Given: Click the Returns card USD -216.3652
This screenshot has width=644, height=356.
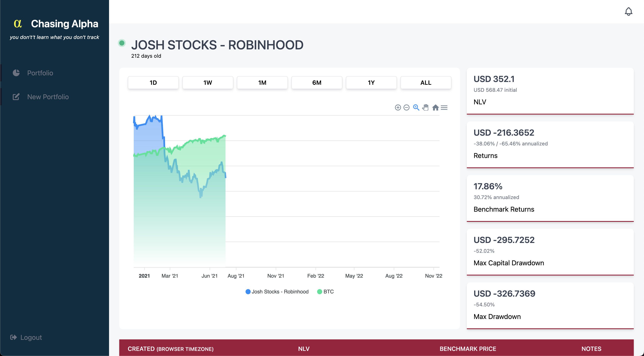Looking at the screenshot, I should (x=550, y=145).
